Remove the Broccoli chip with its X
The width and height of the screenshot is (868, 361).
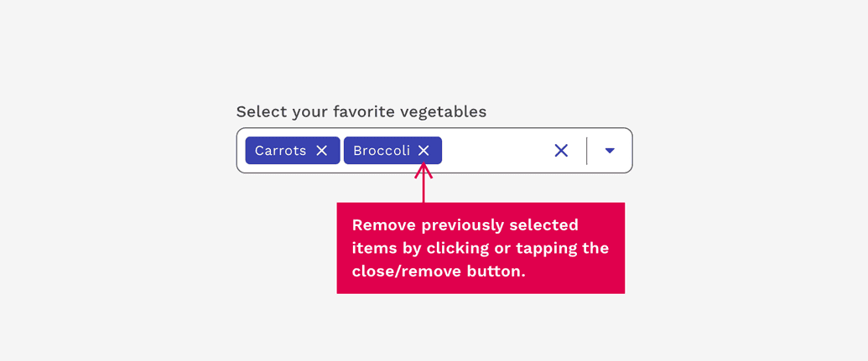coord(424,151)
